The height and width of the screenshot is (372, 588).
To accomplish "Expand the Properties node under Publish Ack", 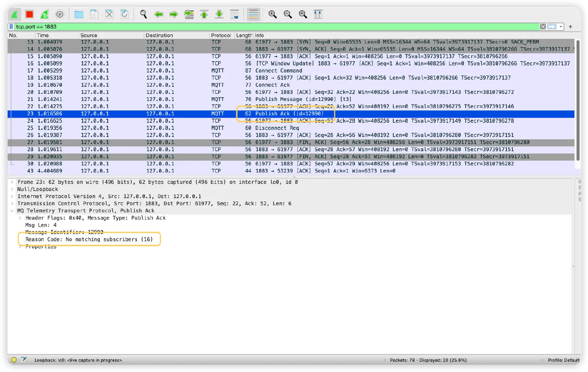I will tap(20, 247).
